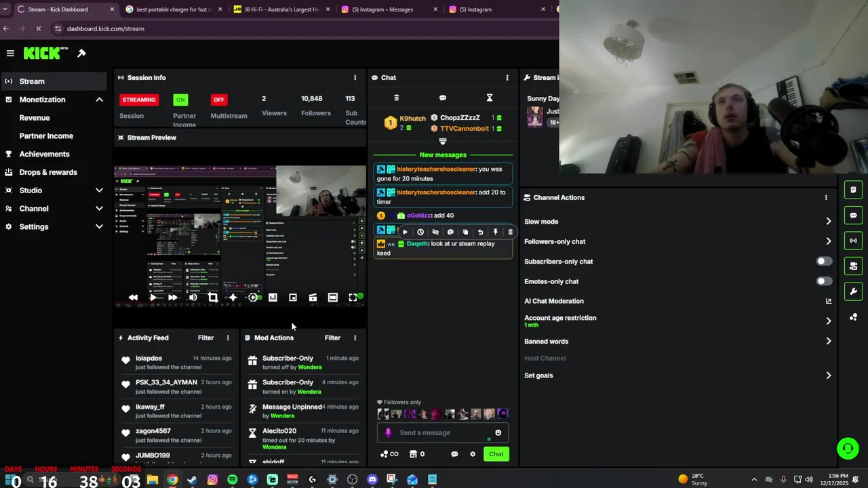868x488 pixels.
Task: Open Session Info three-dot menu
Action: [355, 77]
